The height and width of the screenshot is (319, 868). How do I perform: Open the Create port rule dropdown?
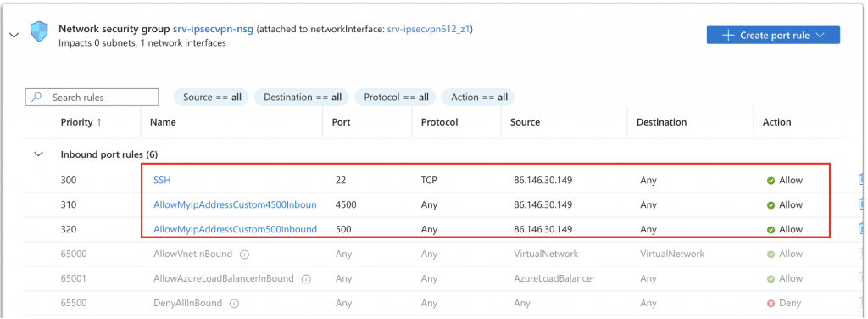pos(773,36)
